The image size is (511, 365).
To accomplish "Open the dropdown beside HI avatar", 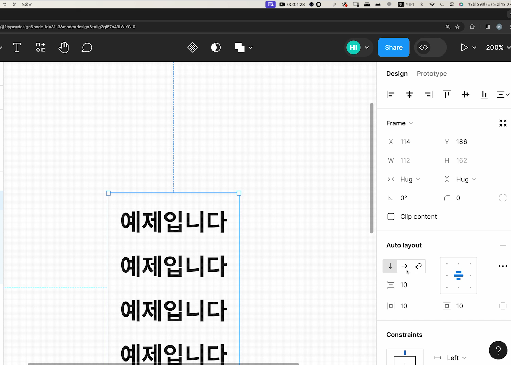I will point(367,48).
